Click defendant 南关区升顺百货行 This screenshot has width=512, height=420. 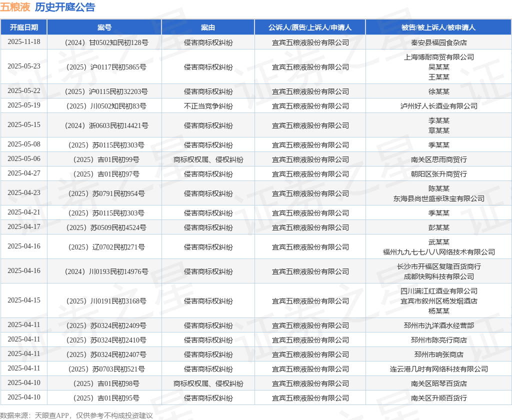point(439,398)
